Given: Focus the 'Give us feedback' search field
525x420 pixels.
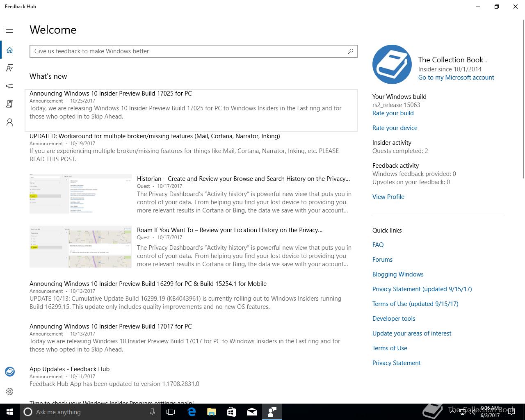Looking at the screenshot, I should 194,51.
